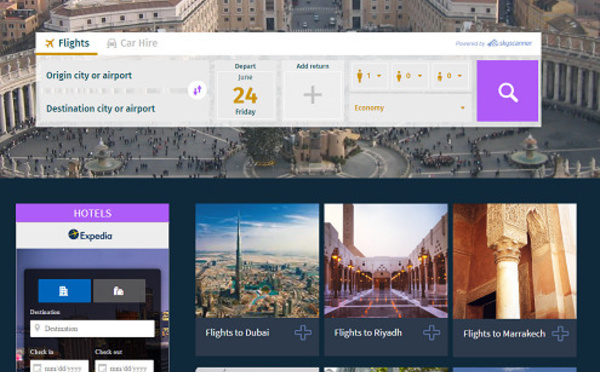Click the calendar icon in Check out field
The image size is (600, 372).
(x=102, y=368)
